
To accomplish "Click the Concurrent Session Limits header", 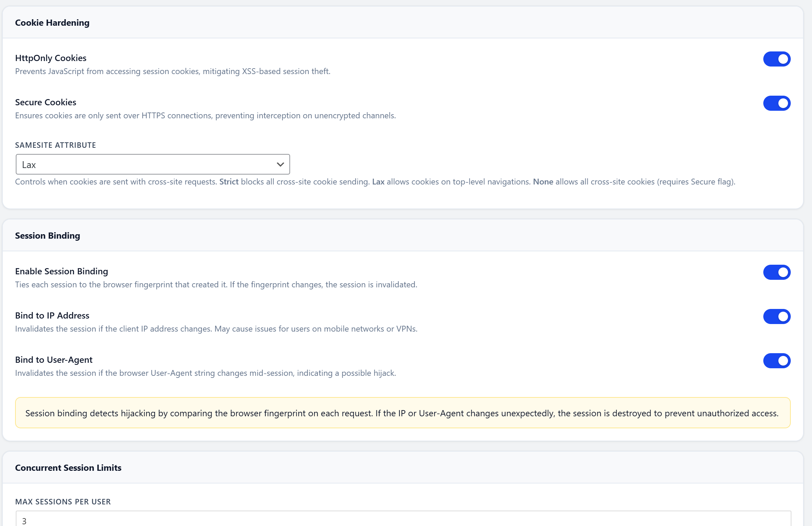I will point(68,467).
